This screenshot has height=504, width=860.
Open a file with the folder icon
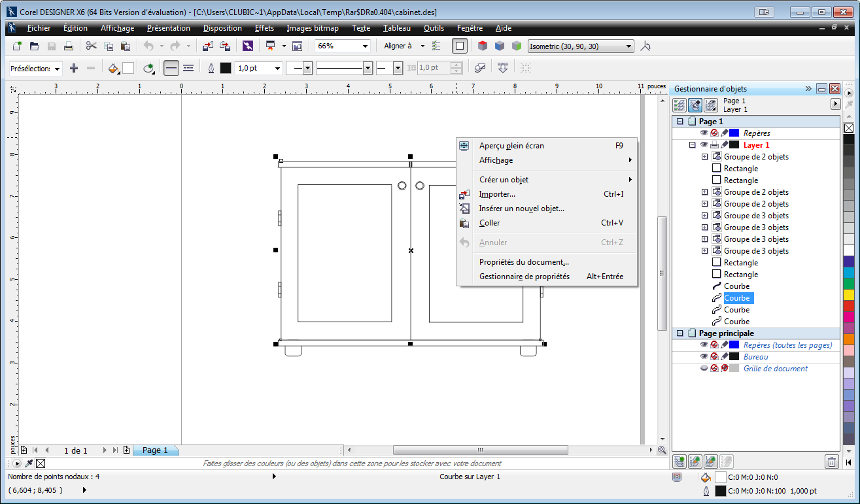pyautogui.click(x=35, y=46)
